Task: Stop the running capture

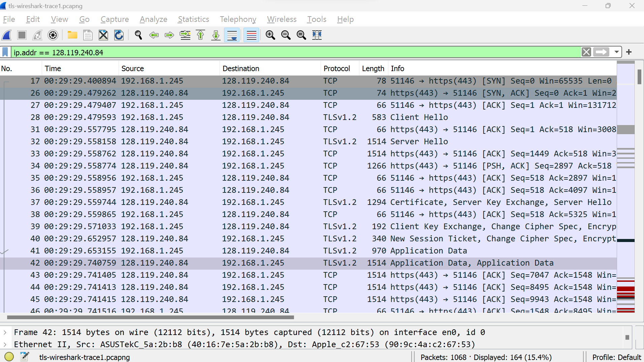Action: 22,35
